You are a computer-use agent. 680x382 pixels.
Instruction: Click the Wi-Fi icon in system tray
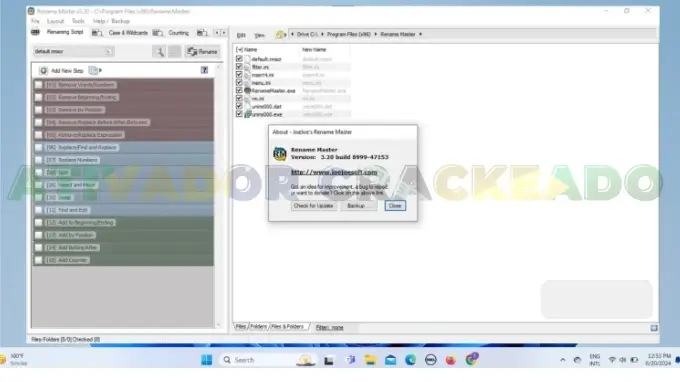coord(612,360)
